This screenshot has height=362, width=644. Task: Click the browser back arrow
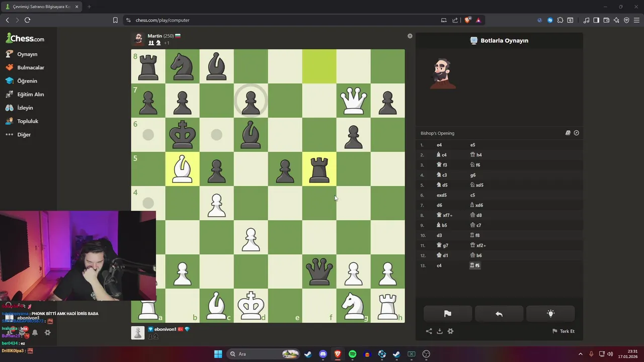(x=7, y=20)
